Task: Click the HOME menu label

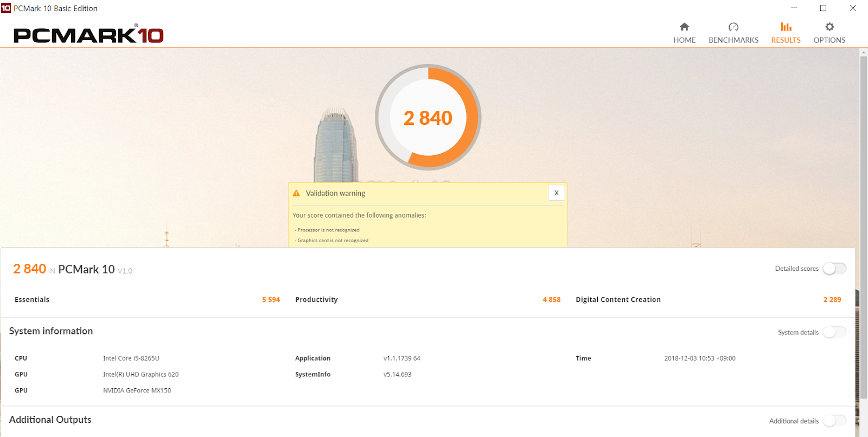Action: pos(684,40)
